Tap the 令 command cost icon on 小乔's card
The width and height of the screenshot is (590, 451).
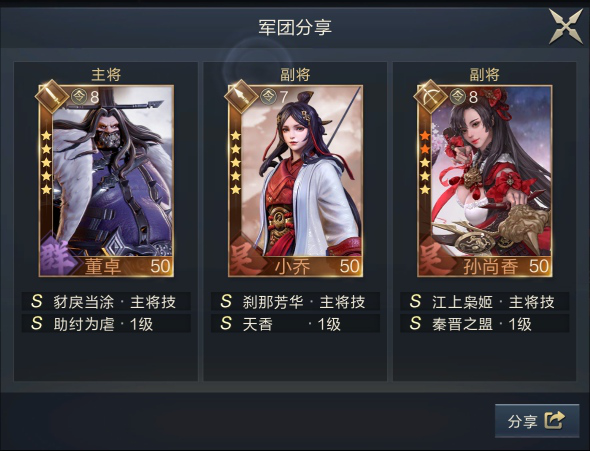tap(268, 97)
